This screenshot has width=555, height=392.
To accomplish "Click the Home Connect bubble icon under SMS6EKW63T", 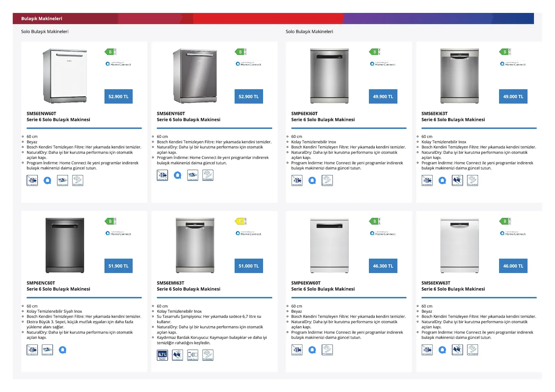I will pyautogui.click(x=442, y=350).
